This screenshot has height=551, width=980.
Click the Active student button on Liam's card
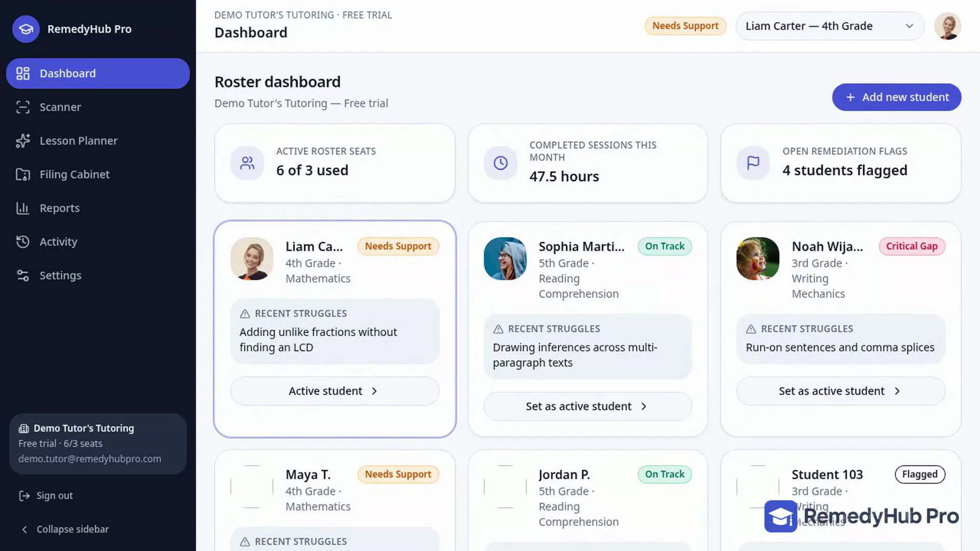335,391
